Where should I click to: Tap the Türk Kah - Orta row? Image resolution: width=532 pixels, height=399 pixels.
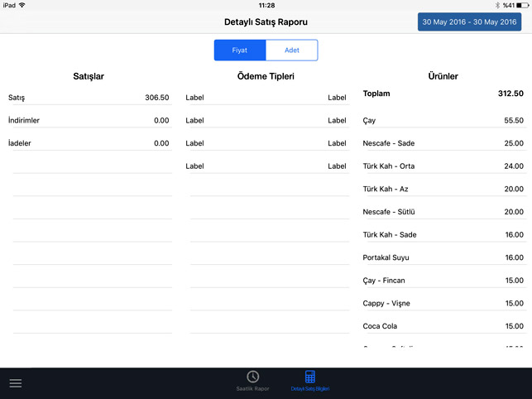[443, 166]
